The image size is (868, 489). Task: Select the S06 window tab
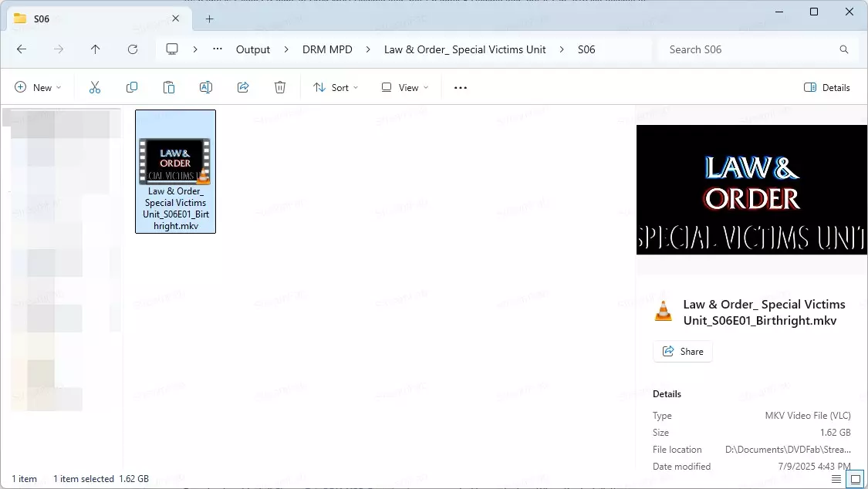coord(100,19)
